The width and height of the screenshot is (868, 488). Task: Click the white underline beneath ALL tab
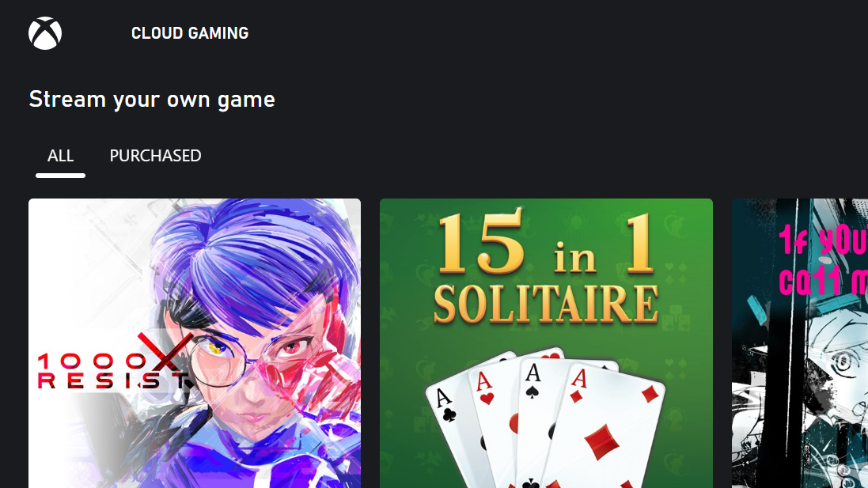[60, 176]
